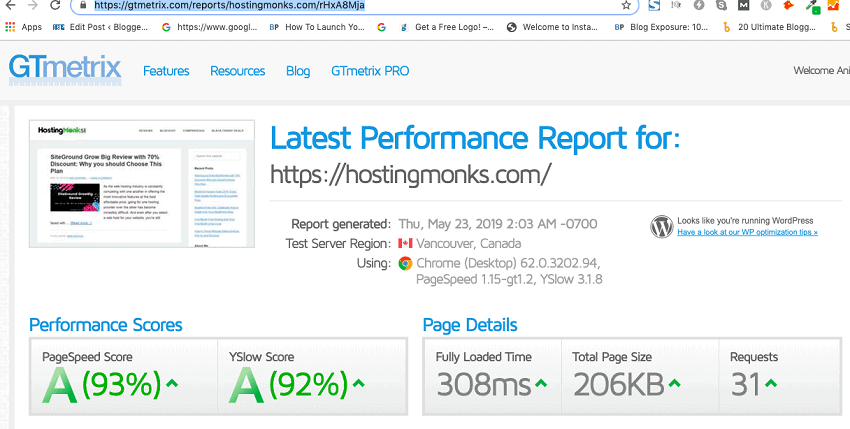Screen dimensions: 850x429
Task: Click green arrow next to YSlow 92%
Action: pyautogui.click(x=358, y=383)
